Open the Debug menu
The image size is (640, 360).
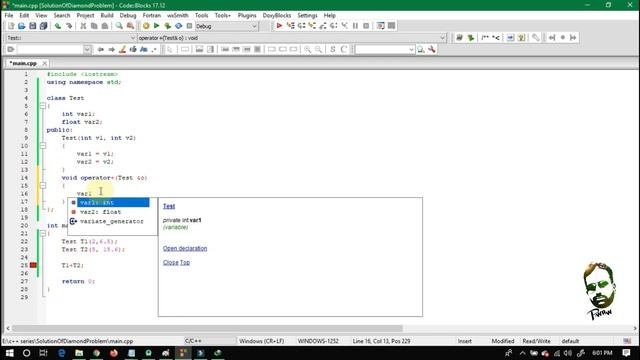pyautogui.click(x=128, y=16)
